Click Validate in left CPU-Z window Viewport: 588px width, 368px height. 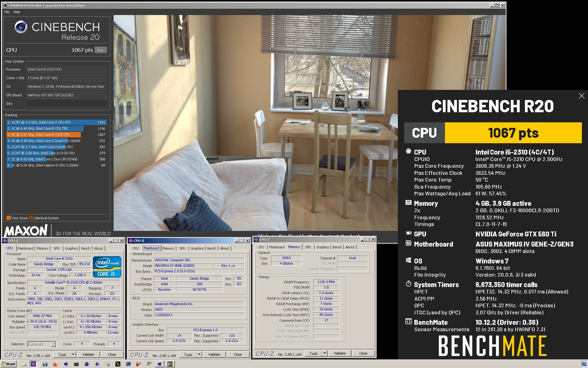tap(88, 355)
